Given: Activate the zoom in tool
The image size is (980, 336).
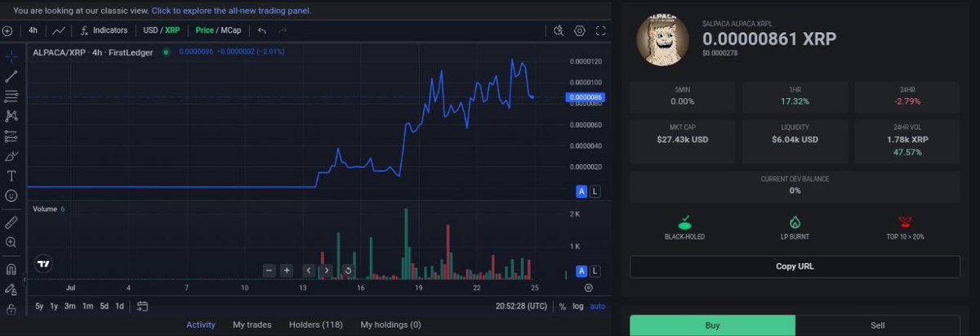Looking at the screenshot, I should [x=11, y=242].
